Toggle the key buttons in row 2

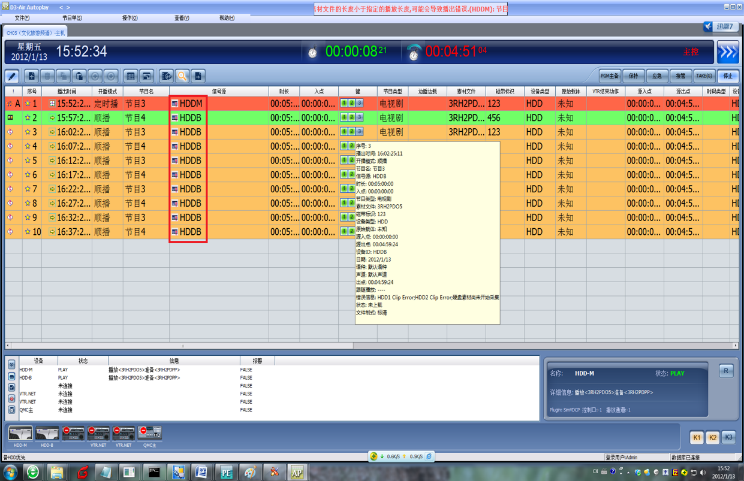click(x=351, y=117)
